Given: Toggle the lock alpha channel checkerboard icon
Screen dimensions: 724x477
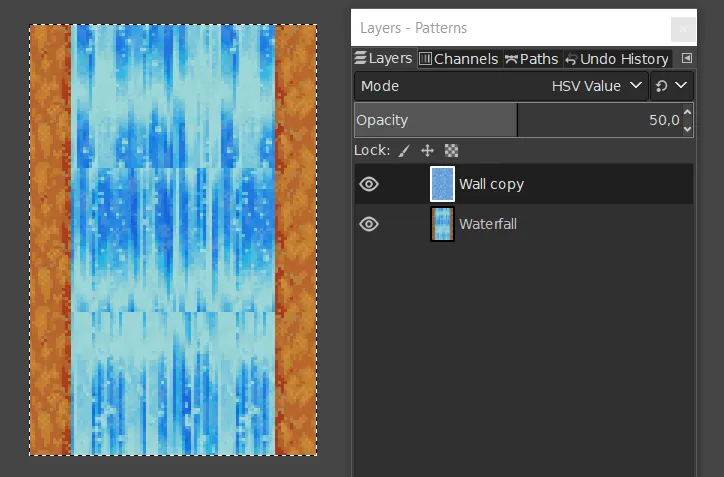Looking at the screenshot, I should tap(451, 151).
